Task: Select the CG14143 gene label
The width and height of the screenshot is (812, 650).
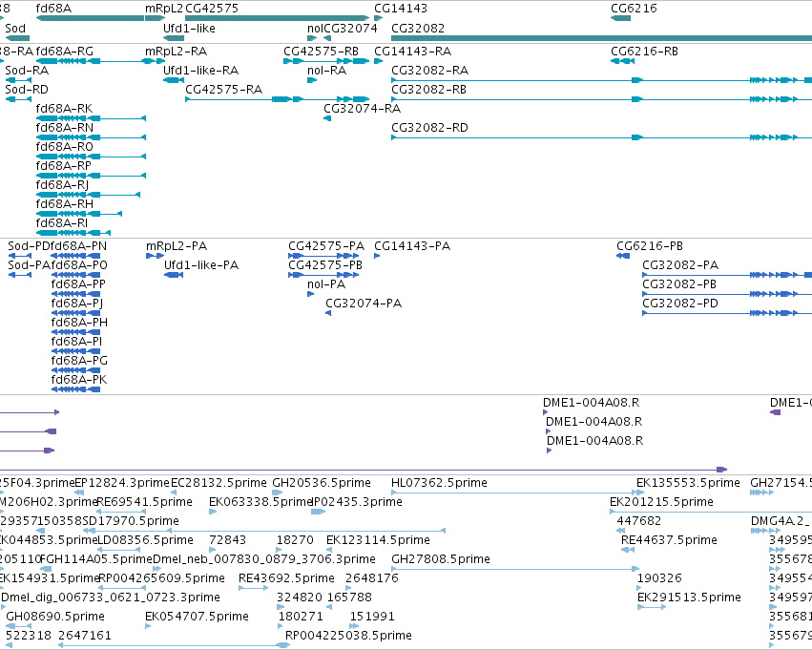Action: (401, 9)
